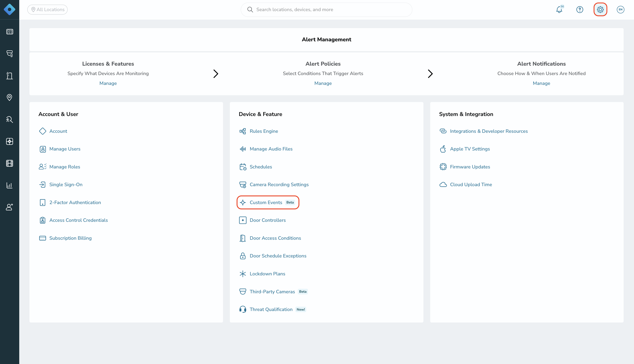634x364 pixels.
Task: Click the Manage Audio Files waveform icon
Action: [x=243, y=149]
